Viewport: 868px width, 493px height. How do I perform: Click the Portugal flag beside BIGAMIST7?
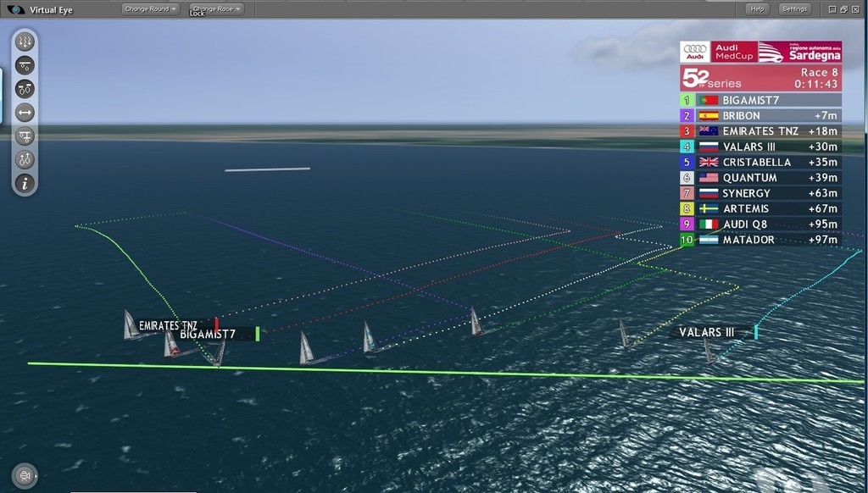(x=709, y=100)
